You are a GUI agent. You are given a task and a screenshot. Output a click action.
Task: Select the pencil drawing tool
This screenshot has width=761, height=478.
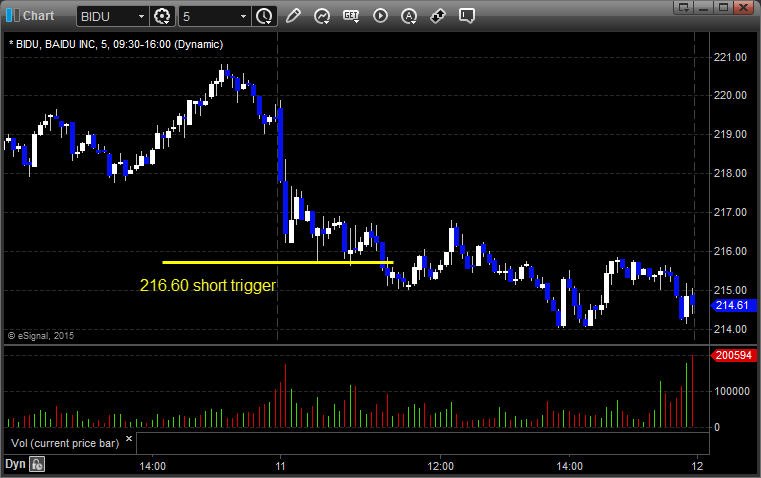[293, 16]
